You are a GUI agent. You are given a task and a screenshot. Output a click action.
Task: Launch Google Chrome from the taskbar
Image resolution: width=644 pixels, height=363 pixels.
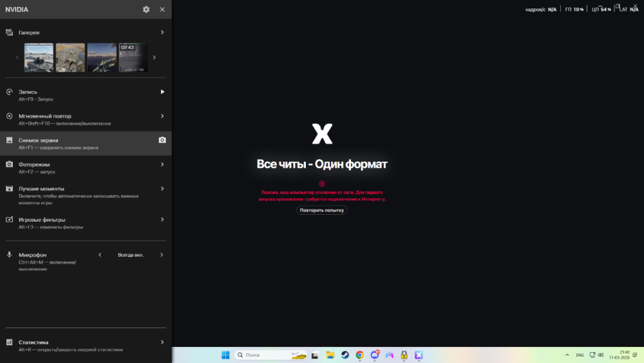point(359,355)
